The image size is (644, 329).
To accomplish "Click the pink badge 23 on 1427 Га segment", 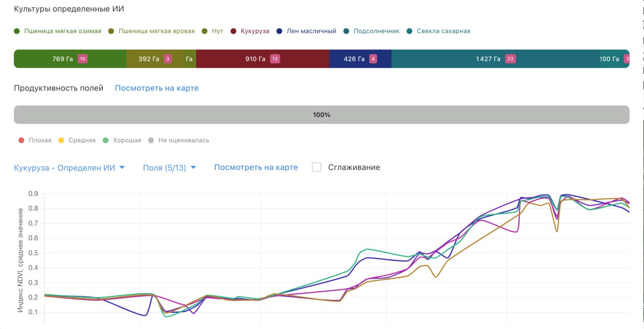I will pos(510,59).
